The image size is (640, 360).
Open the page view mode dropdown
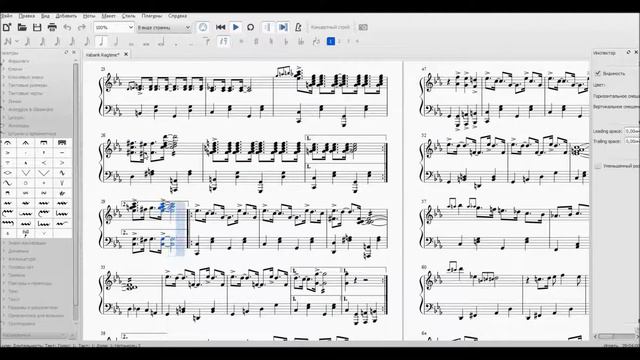[x=164, y=27]
